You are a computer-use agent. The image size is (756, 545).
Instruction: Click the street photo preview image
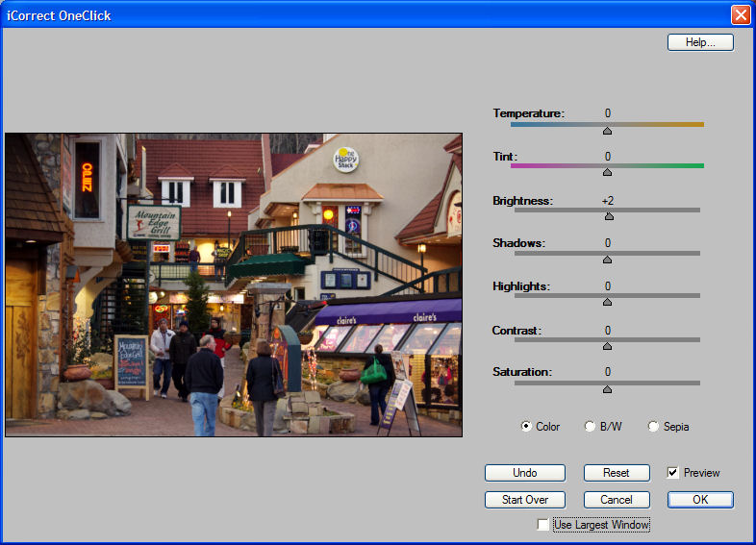tap(233, 285)
